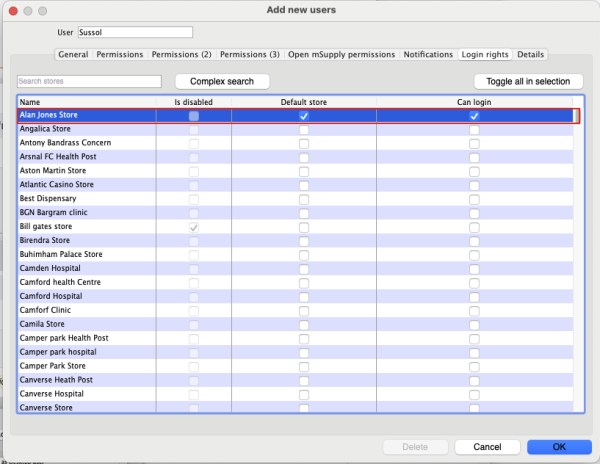This screenshot has height=464, width=600.
Task: Click the Complex search button
Action: (x=222, y=81)
